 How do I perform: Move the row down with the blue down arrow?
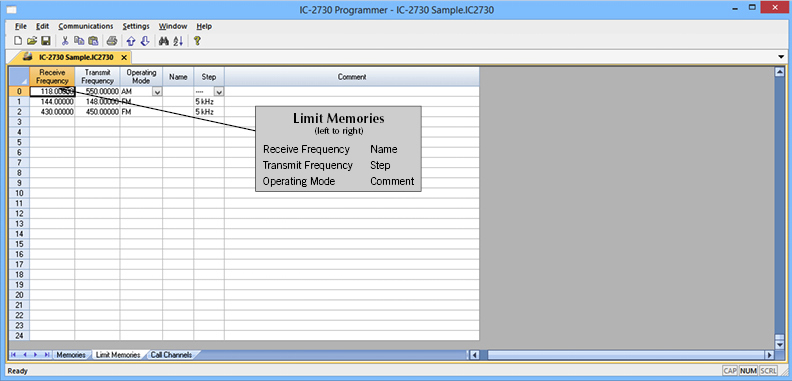click(x=144, y=41)
